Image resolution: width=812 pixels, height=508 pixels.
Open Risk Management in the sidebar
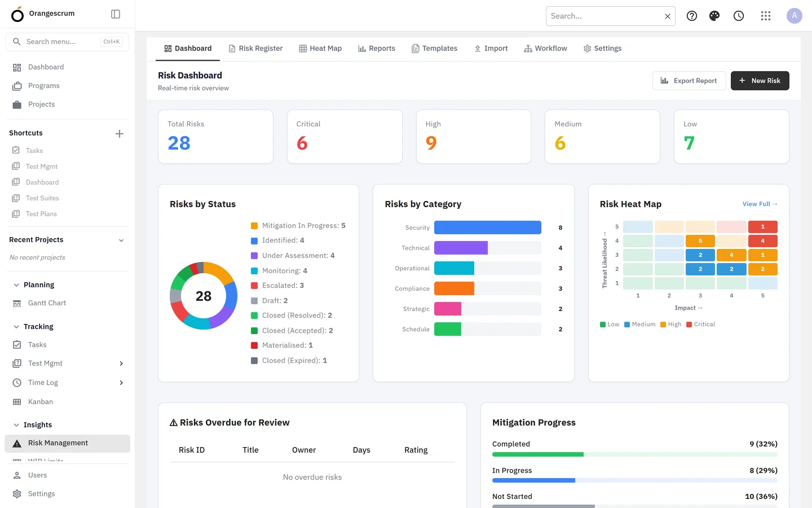[68, 443]
